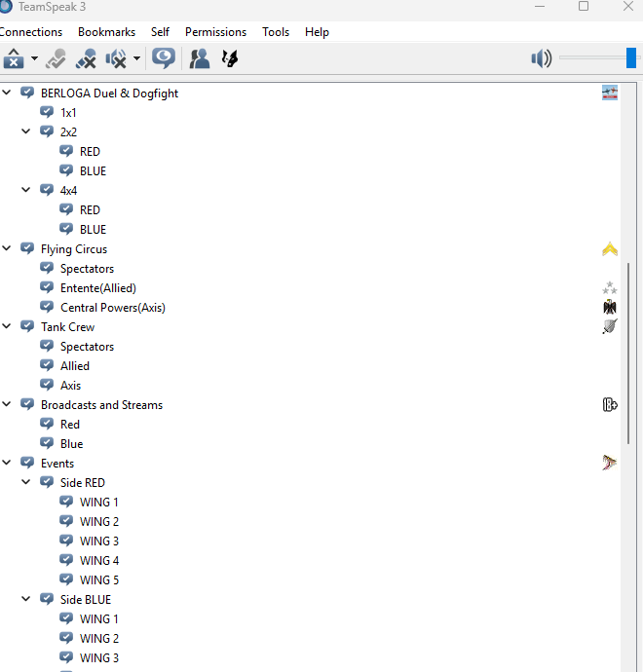Image resolution: width=643 pixels, height=672 pixels.
Task: Click the Tank Crew shield icon
Action: pos(610,326)
